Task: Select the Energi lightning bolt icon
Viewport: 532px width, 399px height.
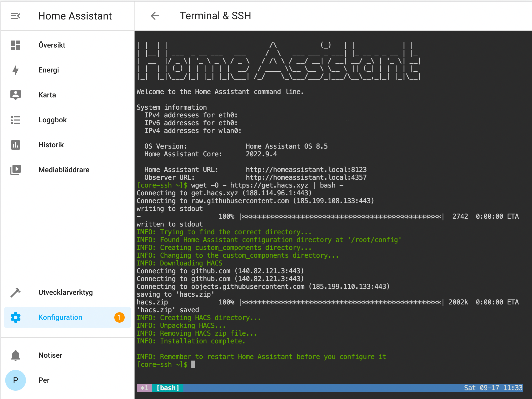Action: pos(16,70)
